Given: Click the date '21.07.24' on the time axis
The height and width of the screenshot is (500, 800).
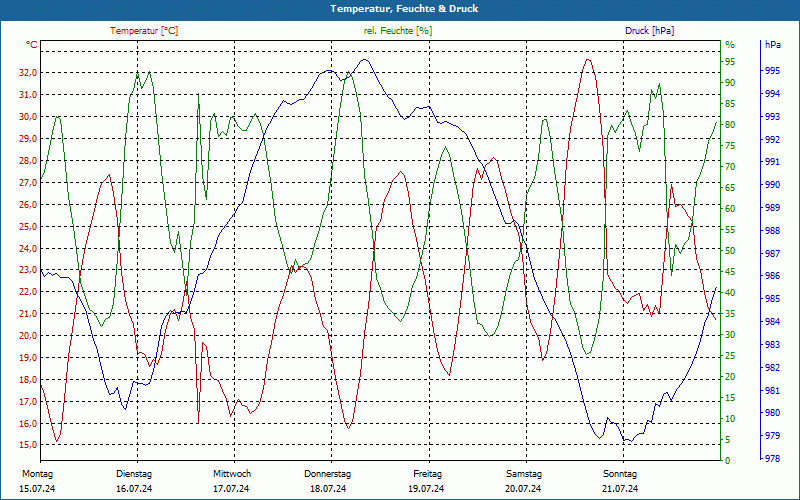Looking at the screenshot, I should 620,489.
